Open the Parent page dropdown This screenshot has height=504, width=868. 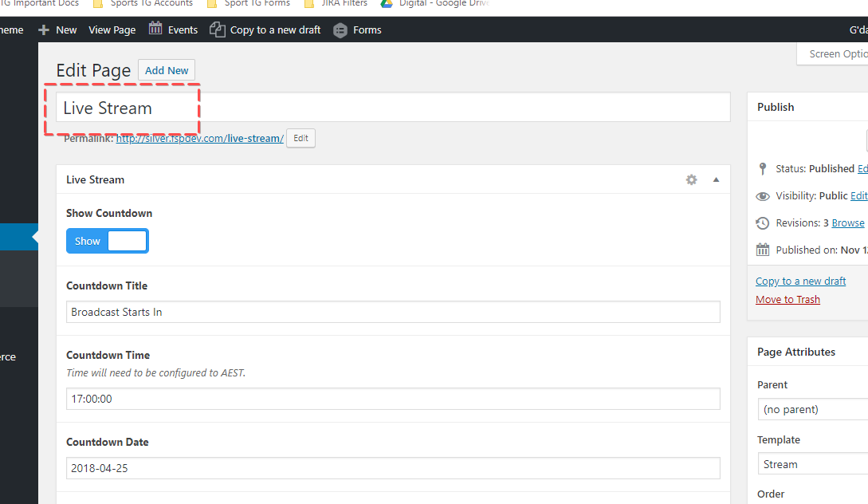point(813,409)
